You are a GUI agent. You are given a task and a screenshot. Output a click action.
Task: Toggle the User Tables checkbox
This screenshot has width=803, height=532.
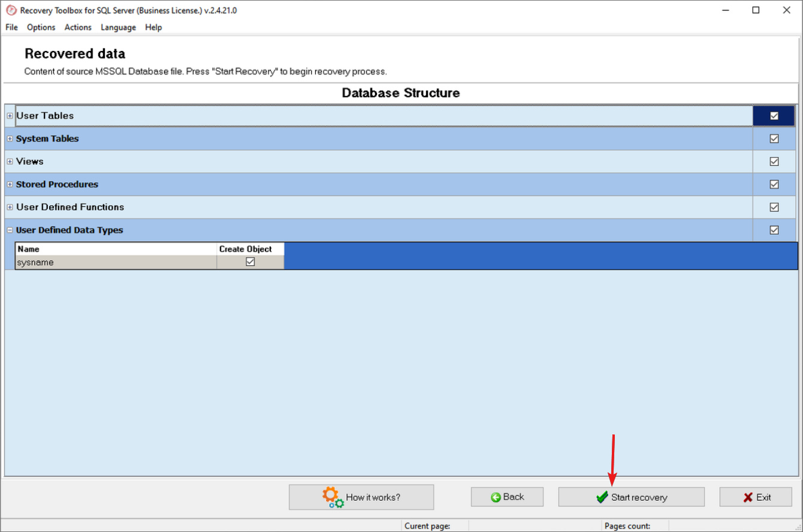point(774,116)
